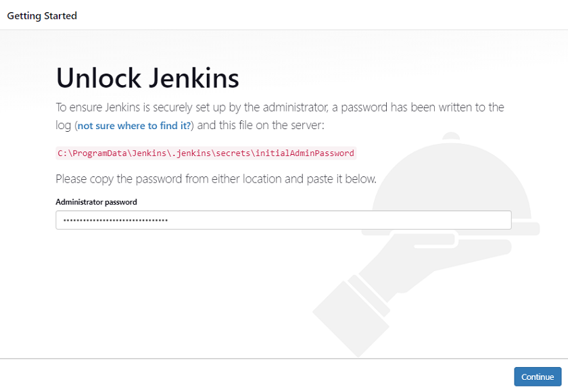Image resolution: width=568 pixels, height=392 pixels.
Task: Click the 'Administrator password' field label
Action: pos(96,201)
